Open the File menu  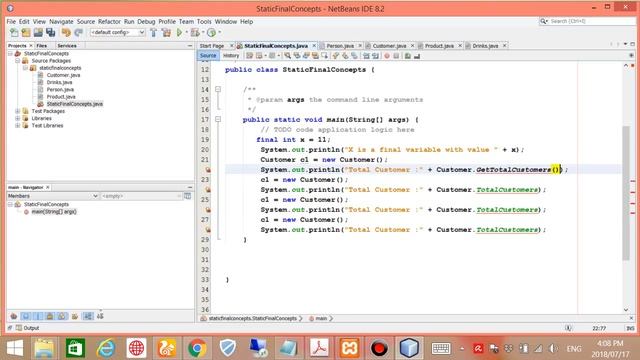11,21
